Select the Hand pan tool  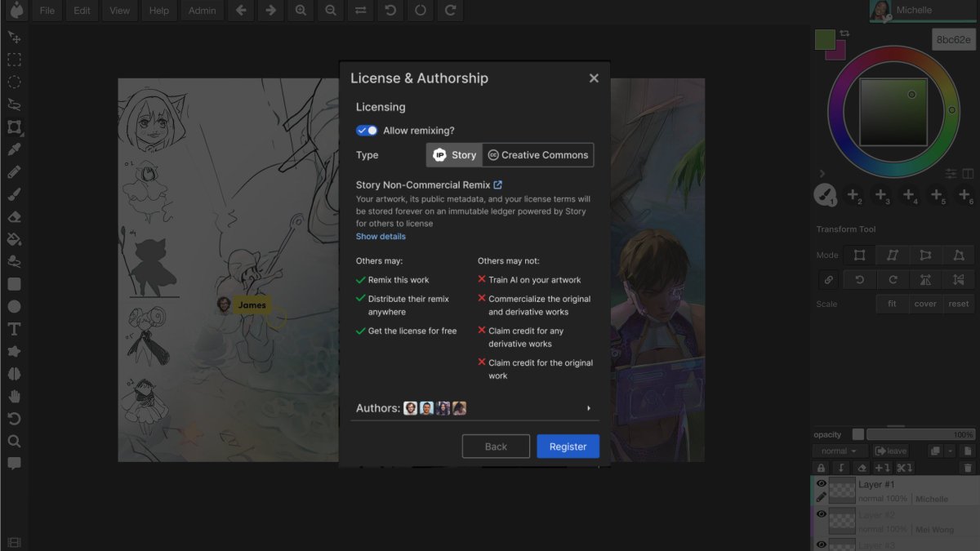[x=14, y=396]
